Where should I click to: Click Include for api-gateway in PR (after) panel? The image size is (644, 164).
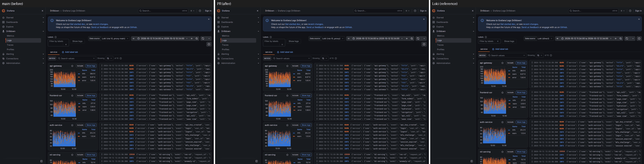pyautogui.click(x=295, y=66)
